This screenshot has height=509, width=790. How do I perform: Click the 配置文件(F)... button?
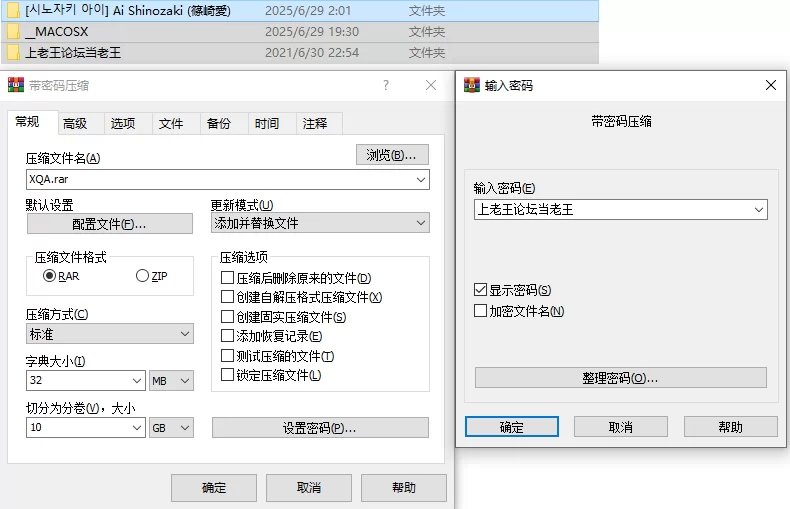tap(109, 224)
